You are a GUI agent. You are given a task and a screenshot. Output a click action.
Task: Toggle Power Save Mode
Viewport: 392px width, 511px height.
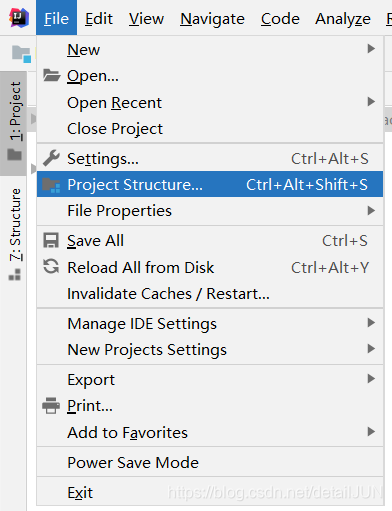[x=210, y=462]
